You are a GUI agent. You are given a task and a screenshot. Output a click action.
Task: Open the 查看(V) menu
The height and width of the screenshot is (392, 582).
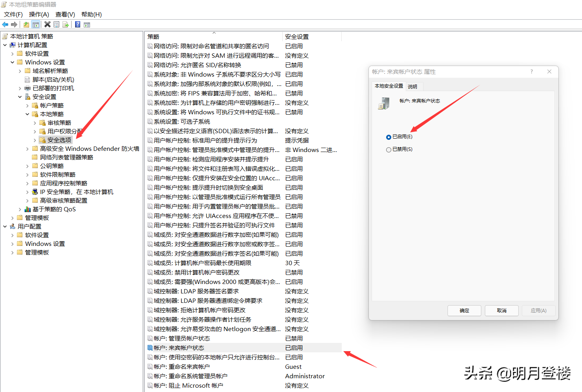65,15
